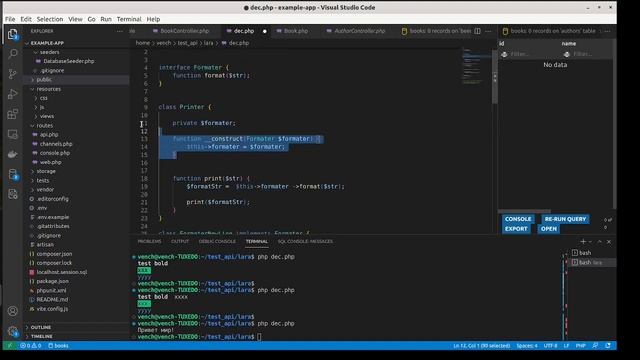Click the PHP language mode in status bar
This screenshot has width=640, height=360.
click(x=580, y=346)
